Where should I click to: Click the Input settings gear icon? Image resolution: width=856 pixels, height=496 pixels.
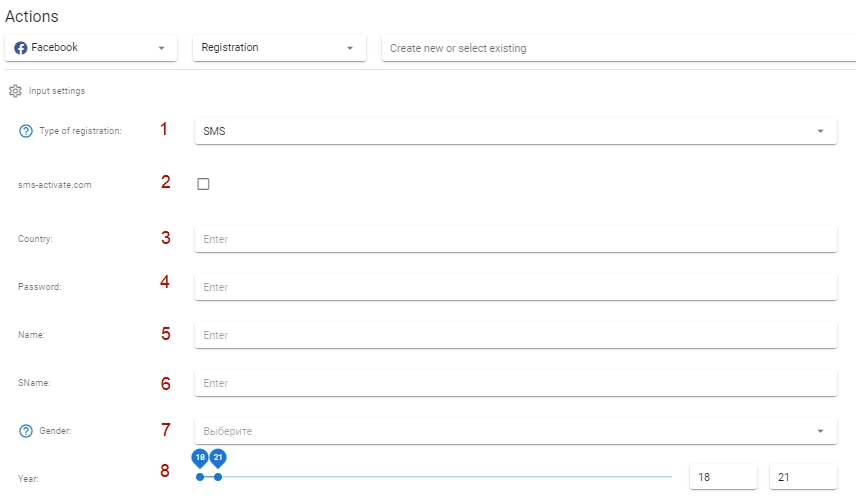[15, 91]
